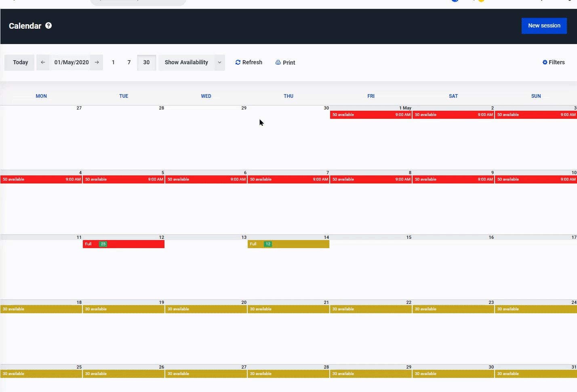Image resolution: width=577 pixels, height=392 pixels.
Task: Open the 30 available session on Wednesday 27
Action: coord(206,374)
